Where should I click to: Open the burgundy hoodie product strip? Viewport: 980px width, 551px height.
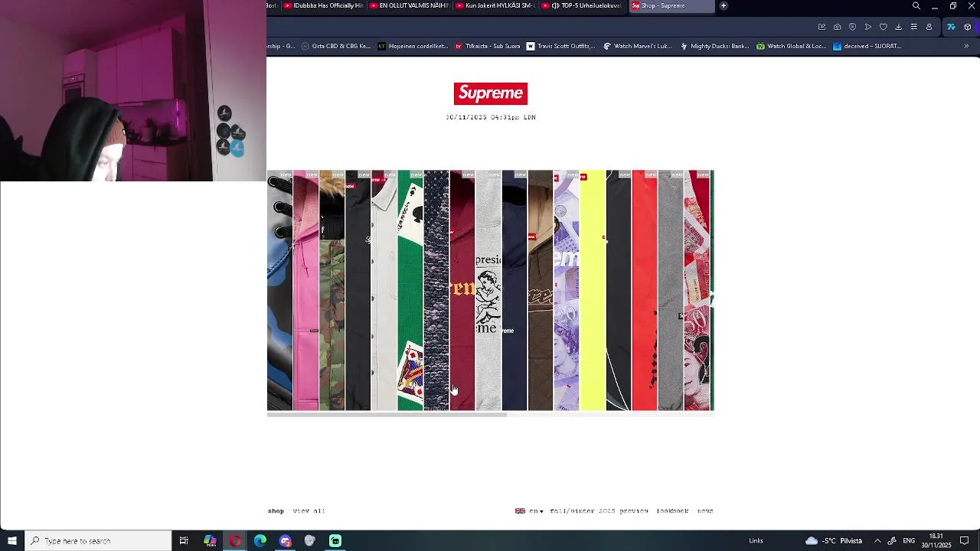462,290
